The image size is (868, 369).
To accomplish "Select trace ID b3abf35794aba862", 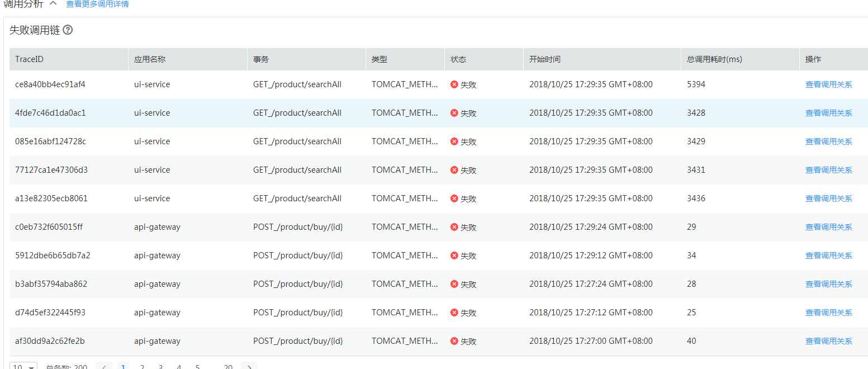I will 51,284.
